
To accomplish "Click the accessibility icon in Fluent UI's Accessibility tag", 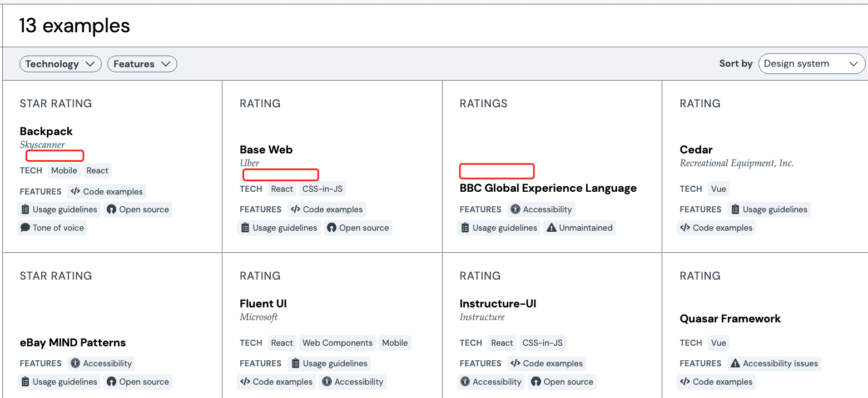I will tap(327, 382).
